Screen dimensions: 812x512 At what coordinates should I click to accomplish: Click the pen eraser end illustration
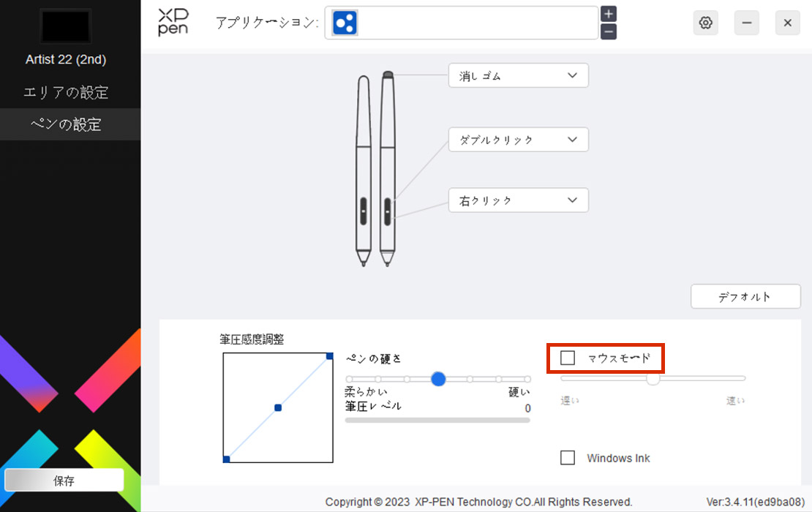point(388,75)
